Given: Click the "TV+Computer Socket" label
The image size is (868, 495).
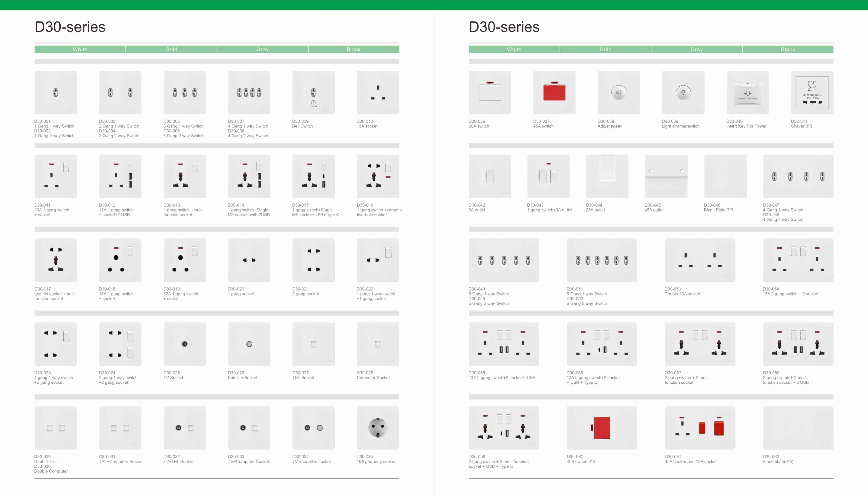Looking at the screenshot, I should click(248, 462).
